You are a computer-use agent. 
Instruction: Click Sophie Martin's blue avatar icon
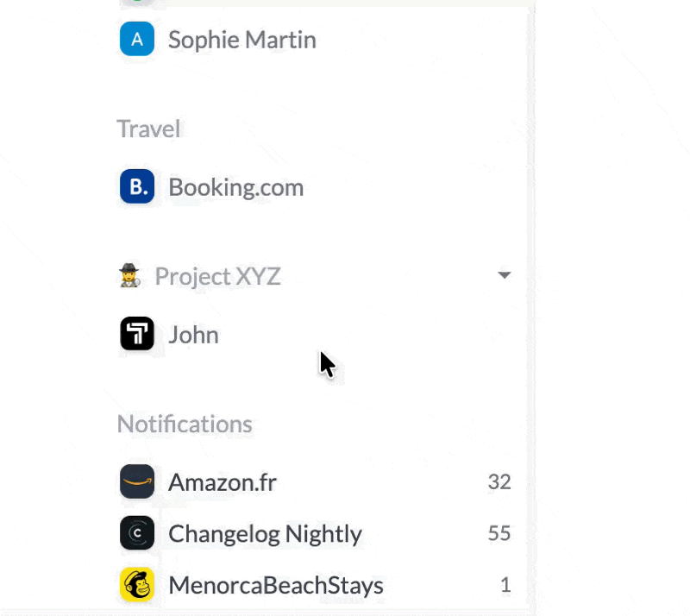click(x=137, y=40)
